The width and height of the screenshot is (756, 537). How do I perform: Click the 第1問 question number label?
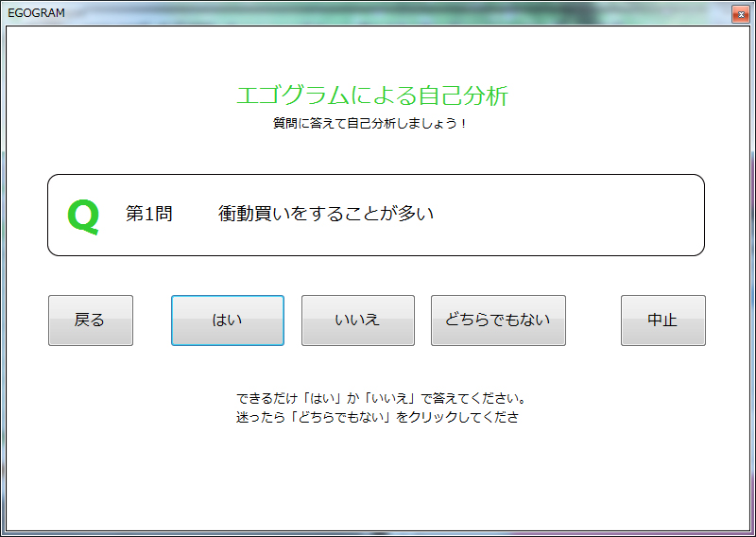click(x=149, y=214)
